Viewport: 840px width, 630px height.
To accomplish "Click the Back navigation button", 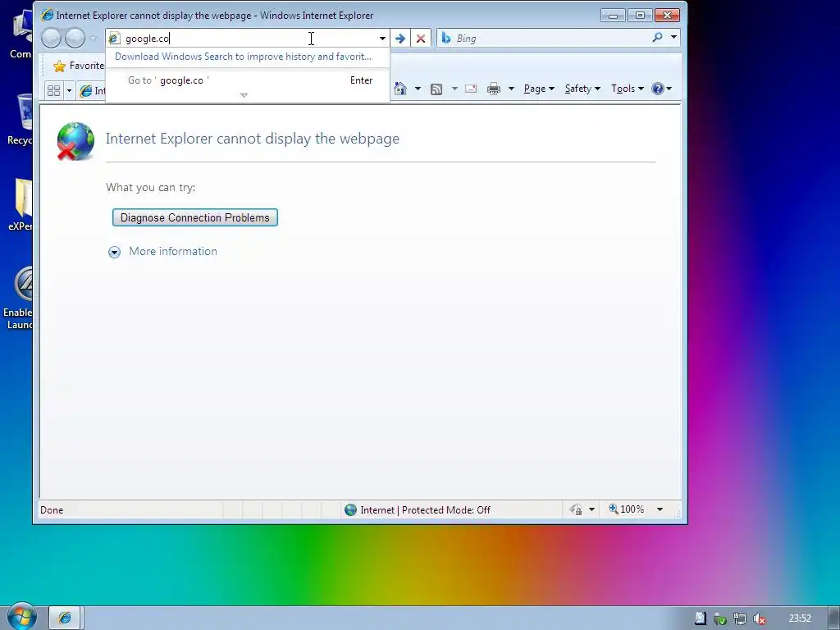I will 51,38.
